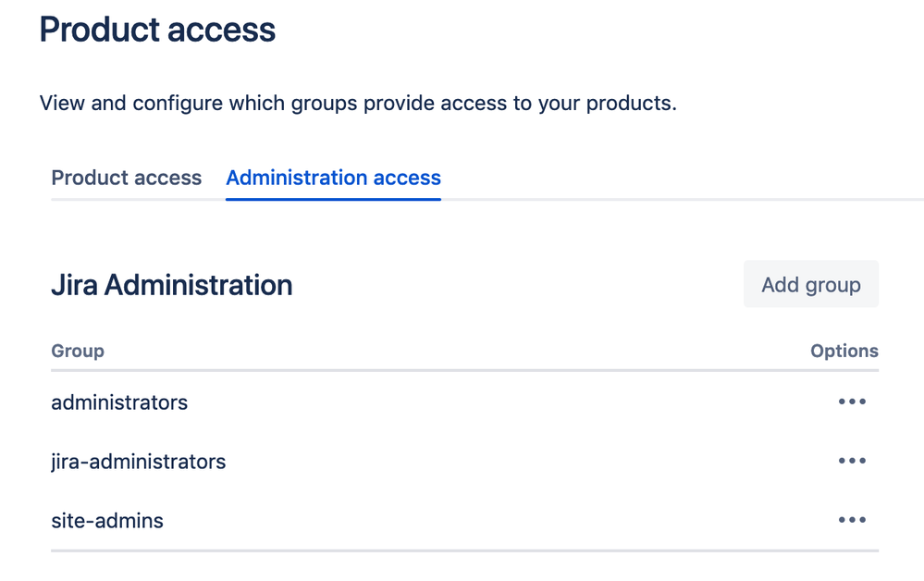Click the Product access page title

tap(158, 30)
